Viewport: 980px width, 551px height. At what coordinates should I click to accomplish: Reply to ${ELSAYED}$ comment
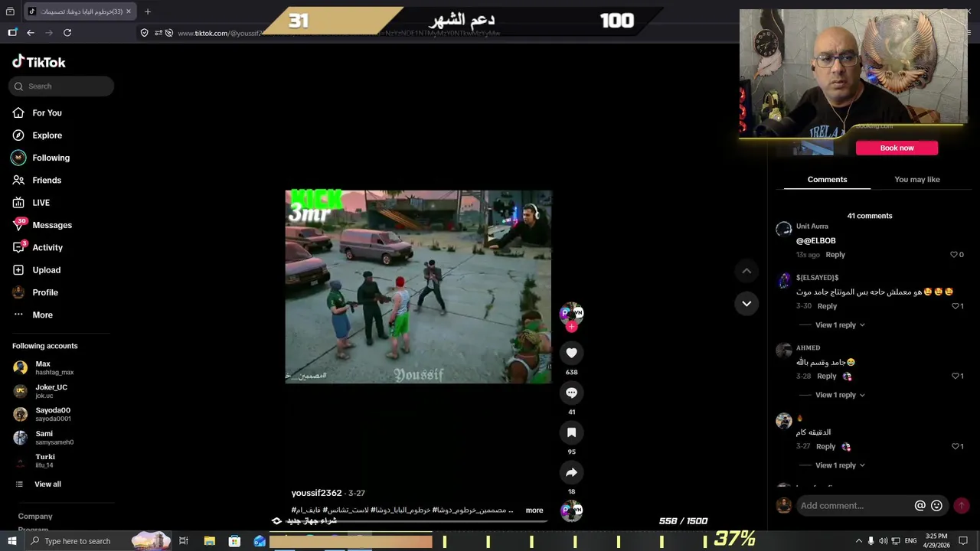[827, 306]
